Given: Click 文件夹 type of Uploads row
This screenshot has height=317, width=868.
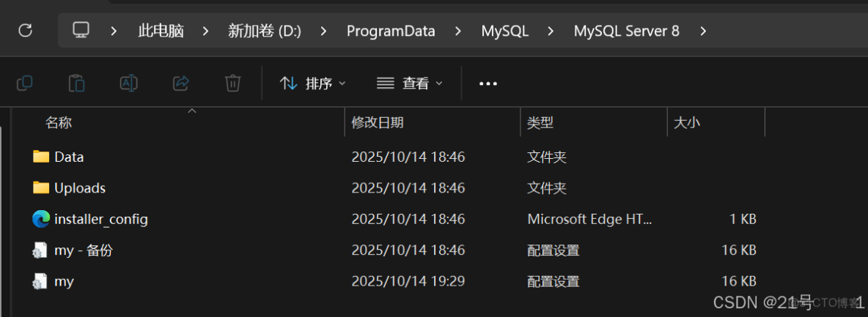Looking at the screenshot, I should [547, 188].
